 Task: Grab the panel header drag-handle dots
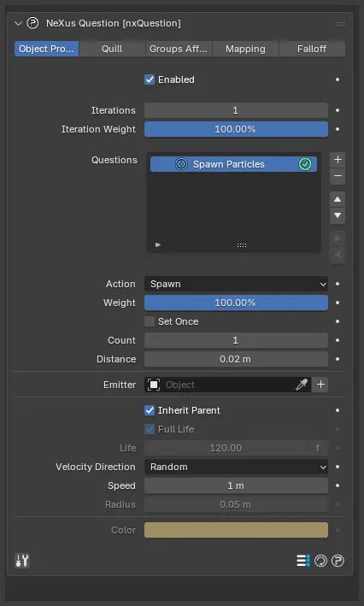click(x=340, y=24)
